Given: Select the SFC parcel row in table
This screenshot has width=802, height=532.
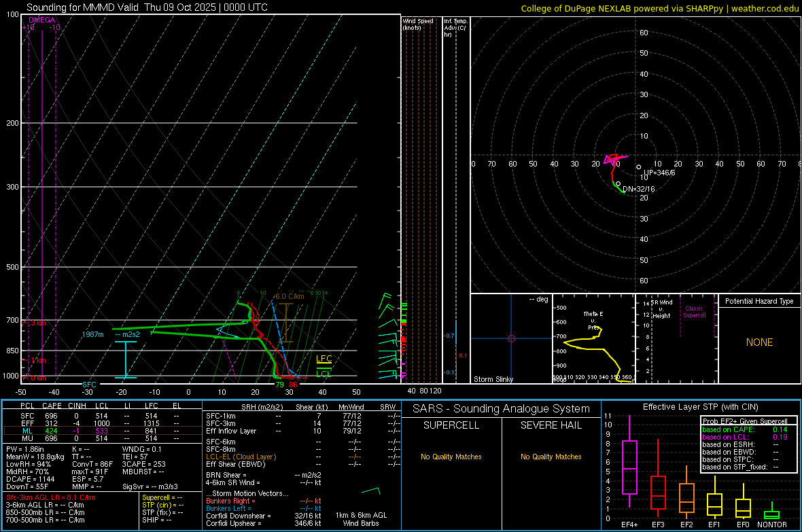Looking at the screenshot, I should tap(101, 416).
